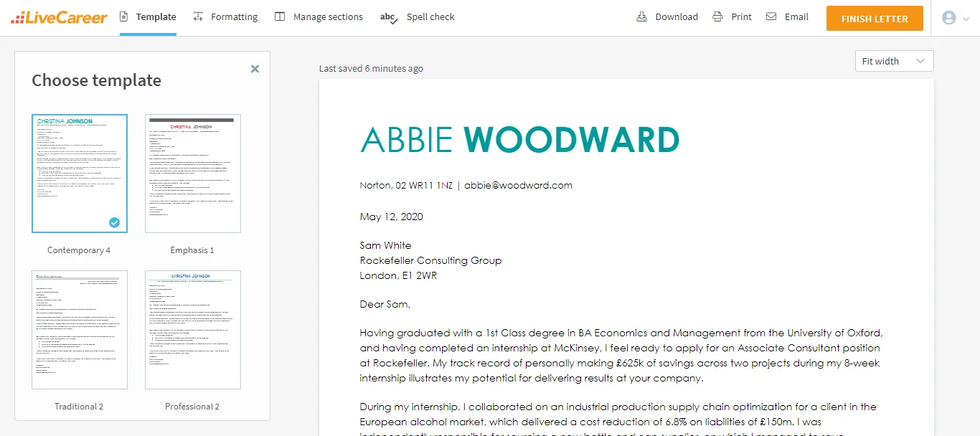Image resolution: width=980 pixels, height=436 pixels.
Task: Collapse the Fit width selector arrow
Action: click(920, 61)
